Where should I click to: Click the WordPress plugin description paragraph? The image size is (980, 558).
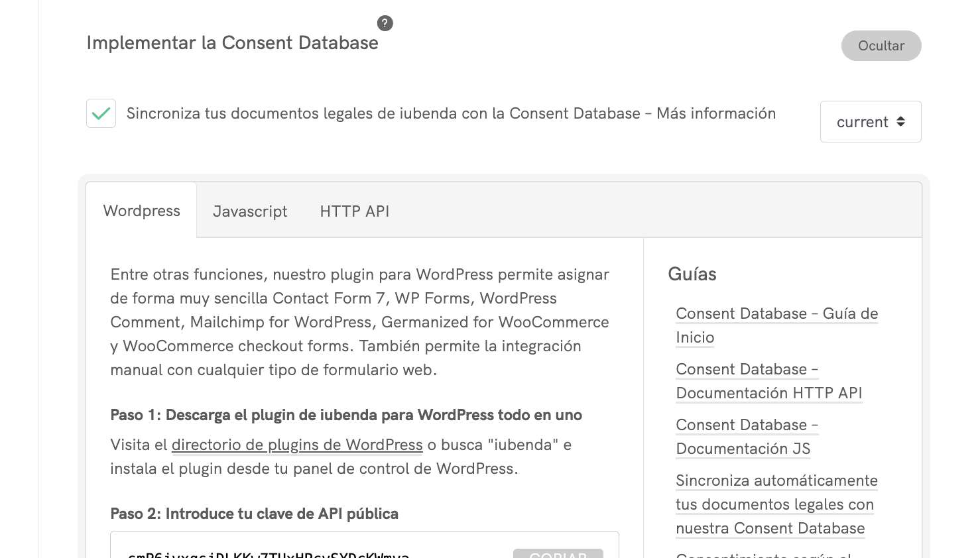360,322
